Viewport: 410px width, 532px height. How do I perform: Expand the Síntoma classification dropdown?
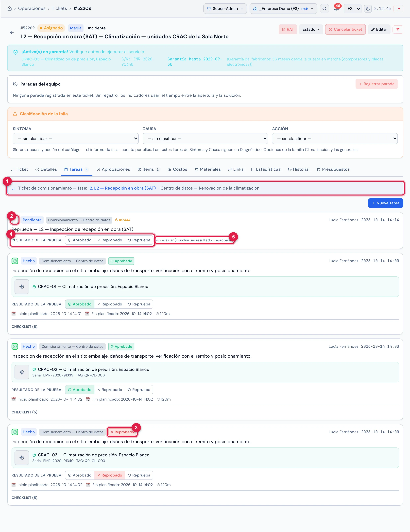click(x=76, y=139)
